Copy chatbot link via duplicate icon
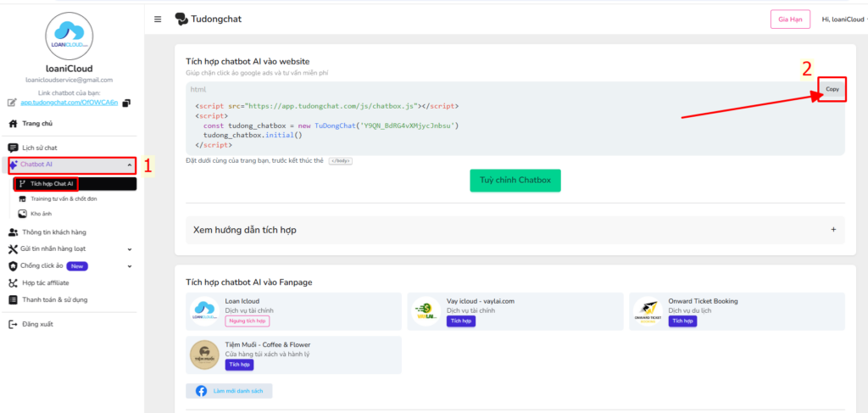The image size is (868, 413). (126, 103)
